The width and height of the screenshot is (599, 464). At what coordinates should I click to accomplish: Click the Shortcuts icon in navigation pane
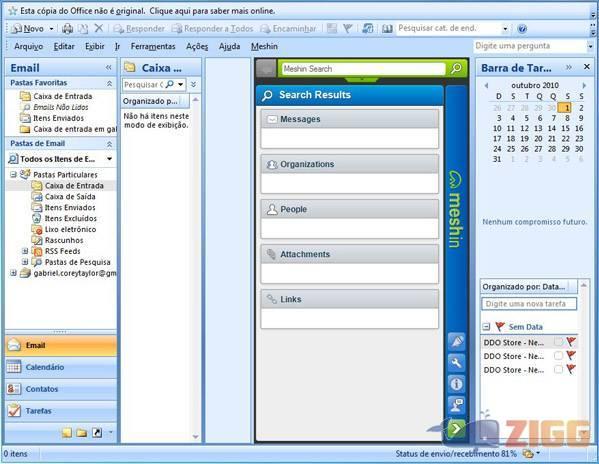97,432
